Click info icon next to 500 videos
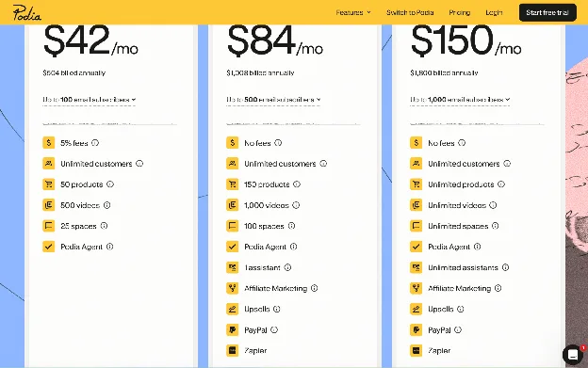Screen dimensions: 588x368 (x=106, y=205)
